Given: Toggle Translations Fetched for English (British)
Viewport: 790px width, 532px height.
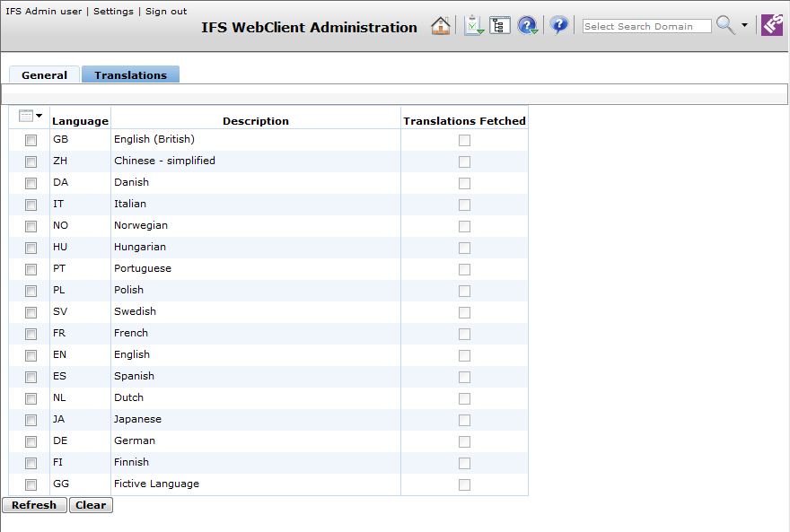Looking at the screenshot, I should 464,140.
